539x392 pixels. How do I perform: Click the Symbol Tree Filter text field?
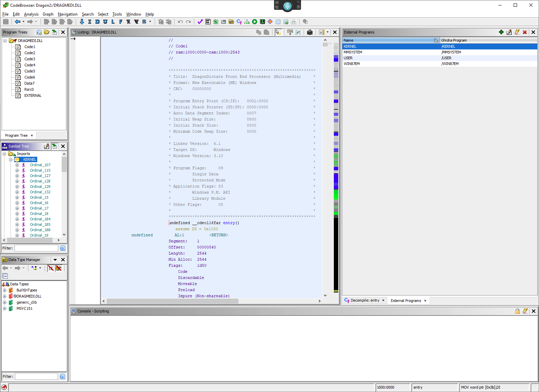[x=37, y=248]
